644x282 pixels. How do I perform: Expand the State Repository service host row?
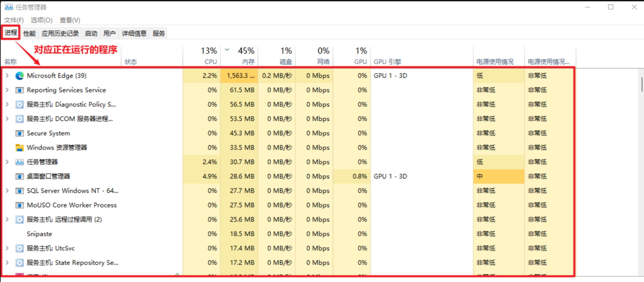click(x=7, y=262)
